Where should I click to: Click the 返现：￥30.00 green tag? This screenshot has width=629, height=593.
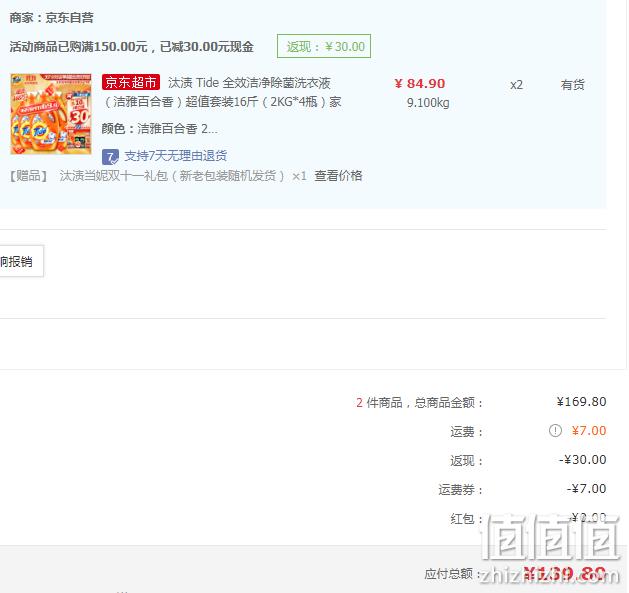(x=324, y=46)
